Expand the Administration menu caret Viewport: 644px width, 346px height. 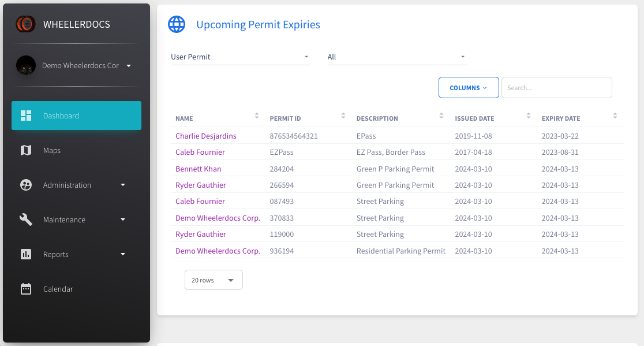click(x=123, y=185)
